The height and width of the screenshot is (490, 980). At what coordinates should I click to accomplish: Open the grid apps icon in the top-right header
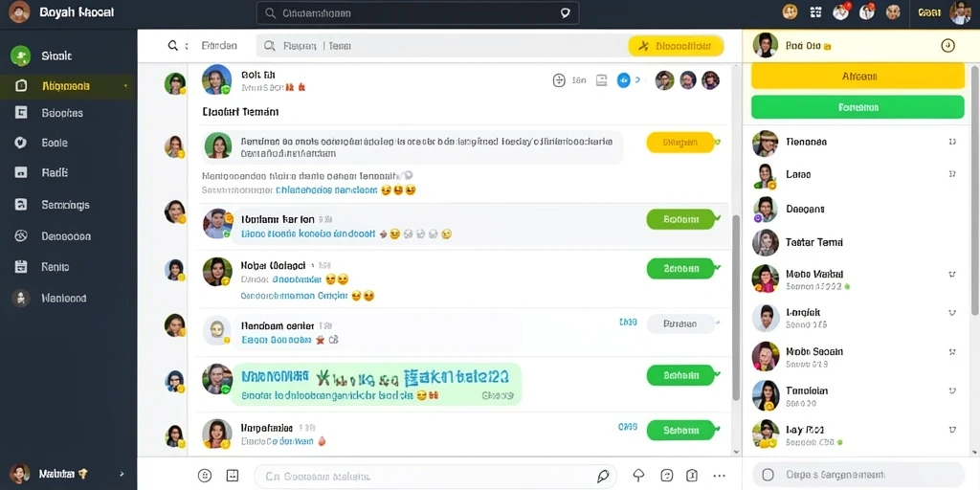(815, 11)
